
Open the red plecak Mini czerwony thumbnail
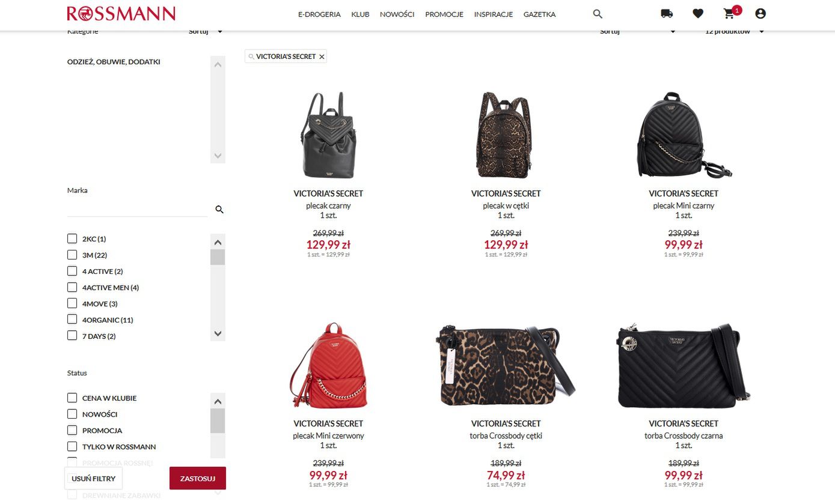(x=328, y=366)
